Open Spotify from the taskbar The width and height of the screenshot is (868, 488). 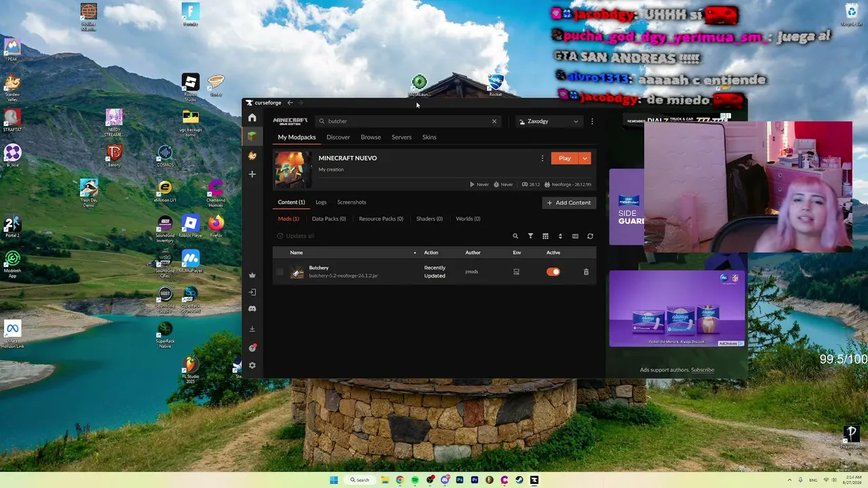pos(415,480)
